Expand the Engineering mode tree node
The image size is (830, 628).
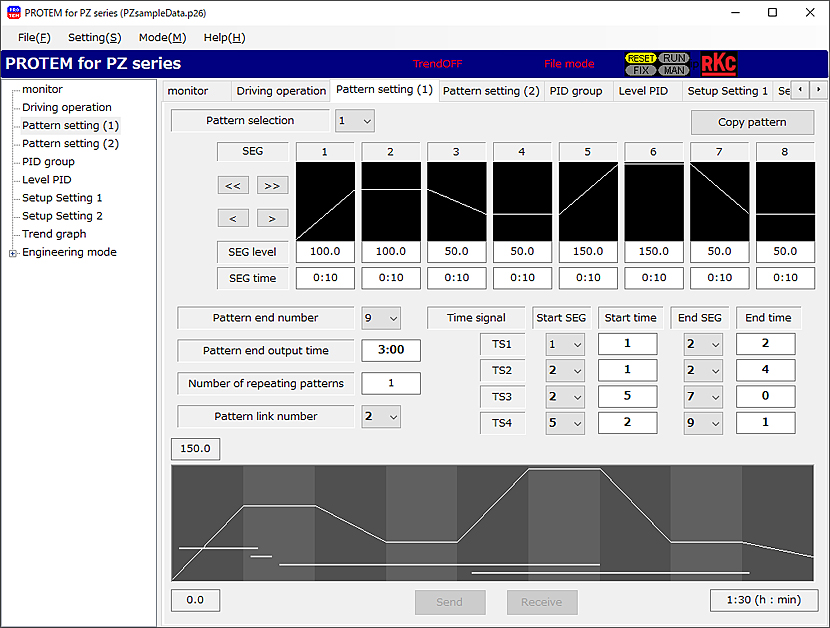click(x=13, y=253)
